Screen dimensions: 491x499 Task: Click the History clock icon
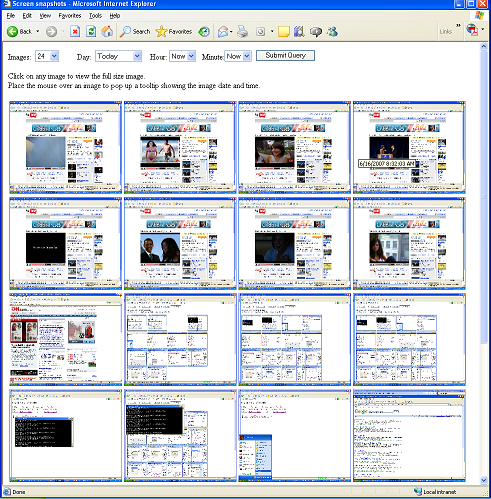(204, 32)
